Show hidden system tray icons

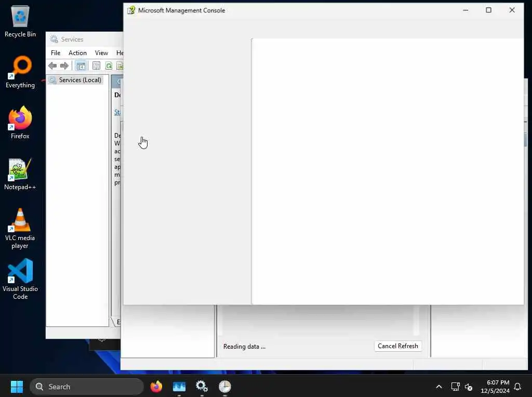pos(438,387)
